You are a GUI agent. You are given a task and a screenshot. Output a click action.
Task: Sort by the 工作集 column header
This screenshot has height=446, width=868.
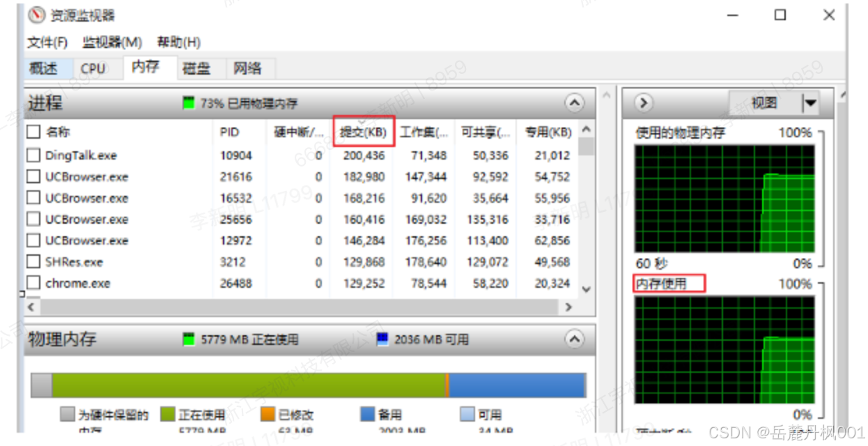424,132
